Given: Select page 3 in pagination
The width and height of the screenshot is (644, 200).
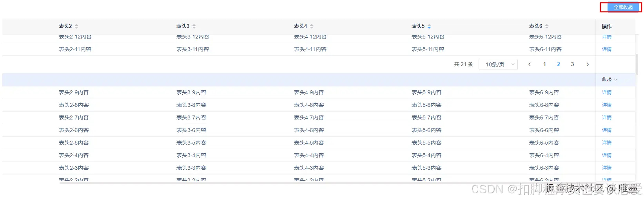Looking at the screenshot, I should pos(572,64).
